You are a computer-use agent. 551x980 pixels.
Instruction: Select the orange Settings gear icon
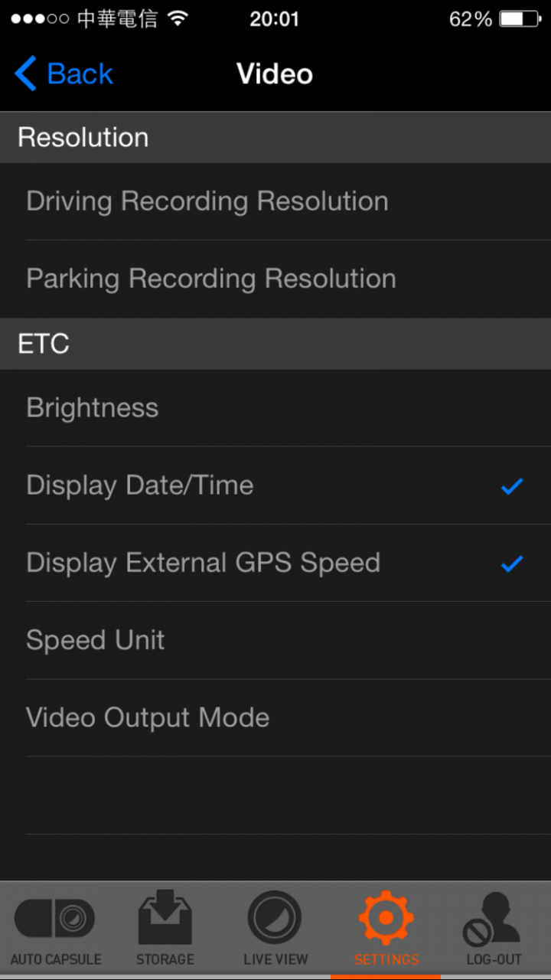pyautogui.click(x=386, y=917)
